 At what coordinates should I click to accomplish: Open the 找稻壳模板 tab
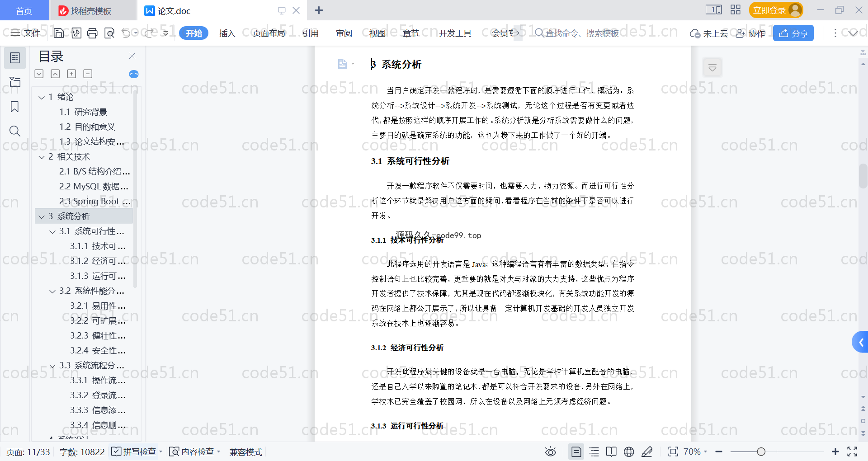[92, 10]
